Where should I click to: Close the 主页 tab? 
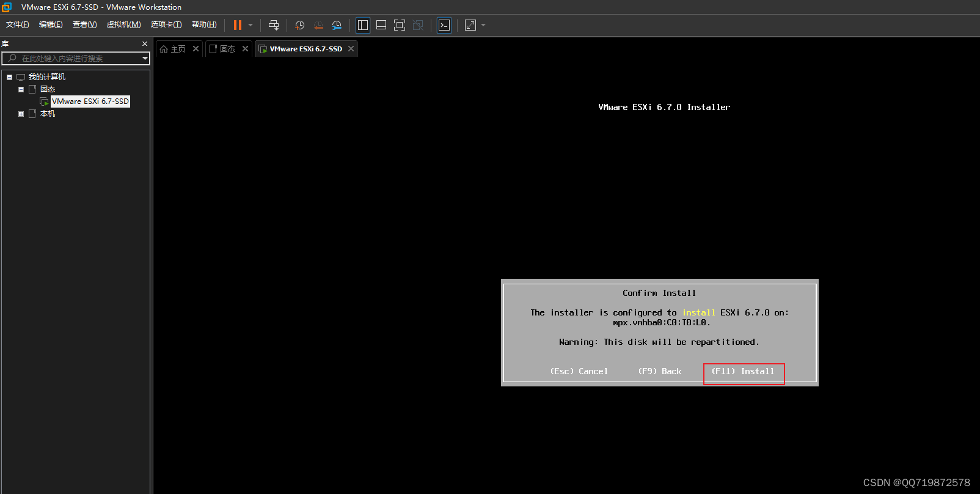196,49
